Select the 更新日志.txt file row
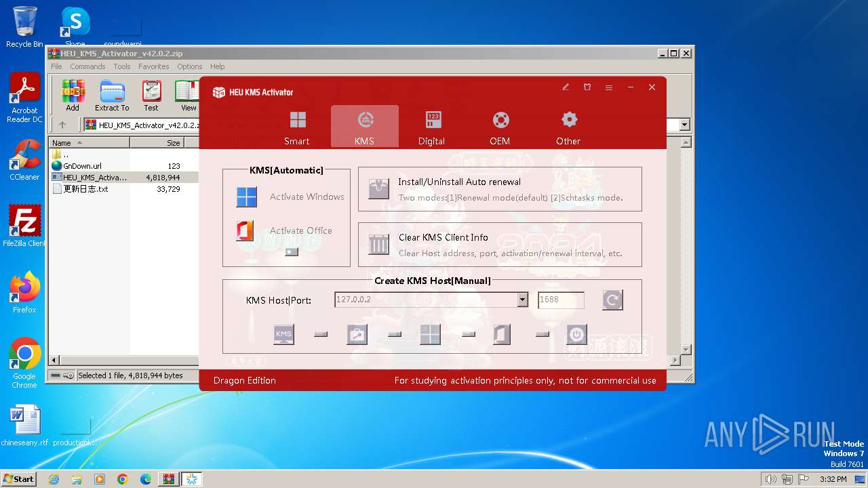Viewport: 868px width, 488px height. [124, 189]
